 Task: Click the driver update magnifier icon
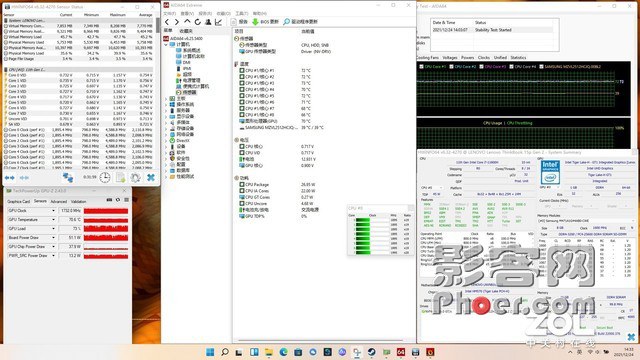click(287, 22)
